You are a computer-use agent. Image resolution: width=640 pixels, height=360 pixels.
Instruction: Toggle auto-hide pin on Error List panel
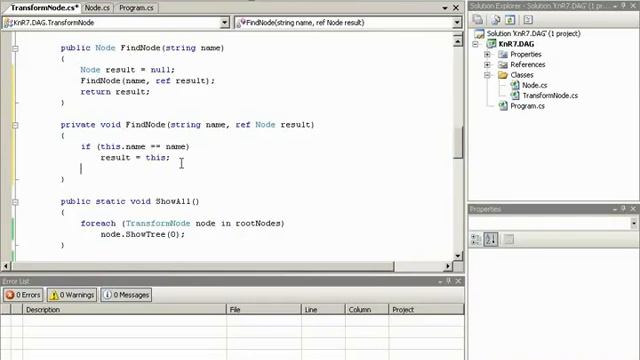click(x=449, y=281)
